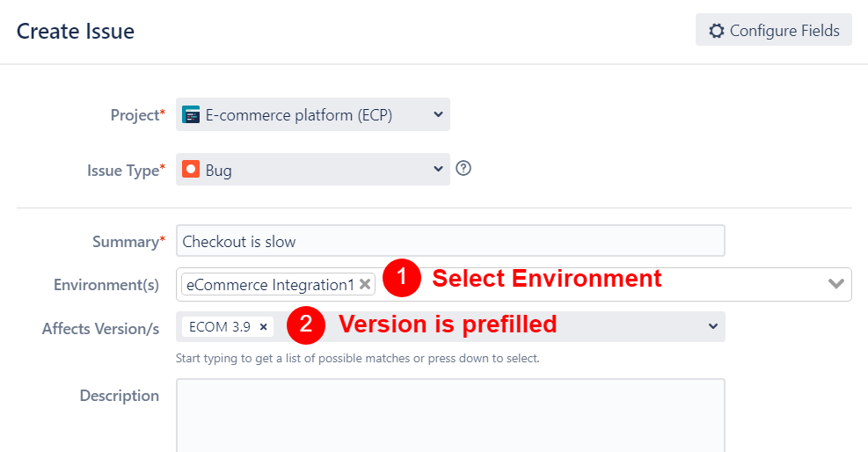868x452 pixels.
Task: Click the Affects Version/s field label
Action: (x=100, y=329)
